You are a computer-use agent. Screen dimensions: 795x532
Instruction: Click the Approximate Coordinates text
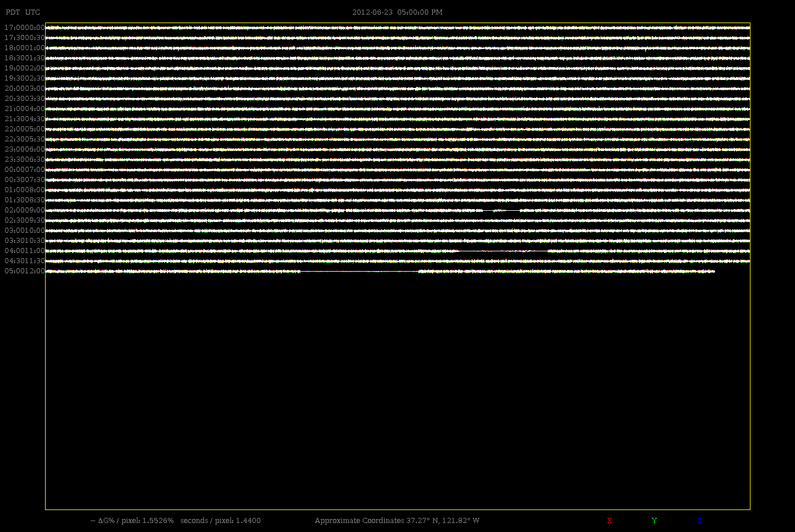pyautogui.click(x=397, y=520)
